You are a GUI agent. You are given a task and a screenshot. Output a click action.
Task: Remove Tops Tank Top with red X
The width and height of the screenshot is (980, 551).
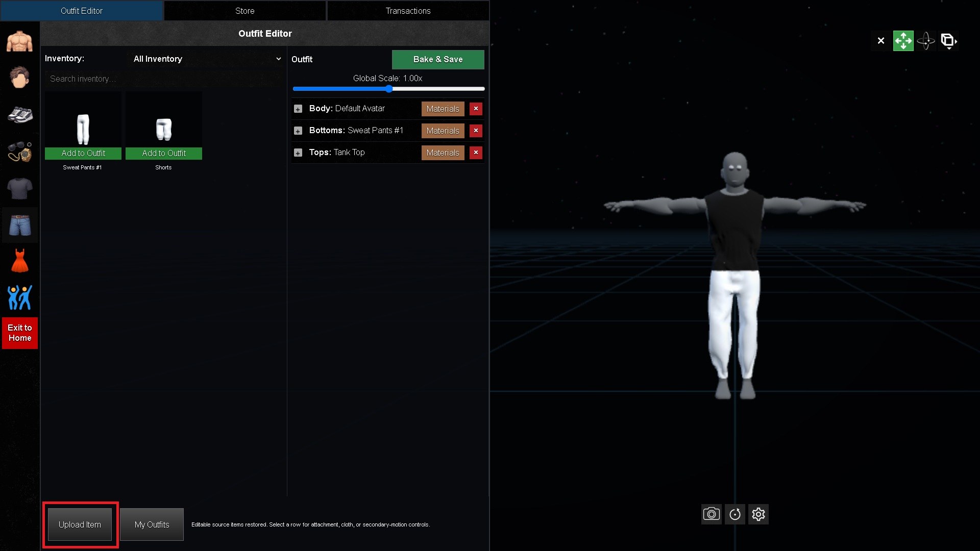point(476,153)
